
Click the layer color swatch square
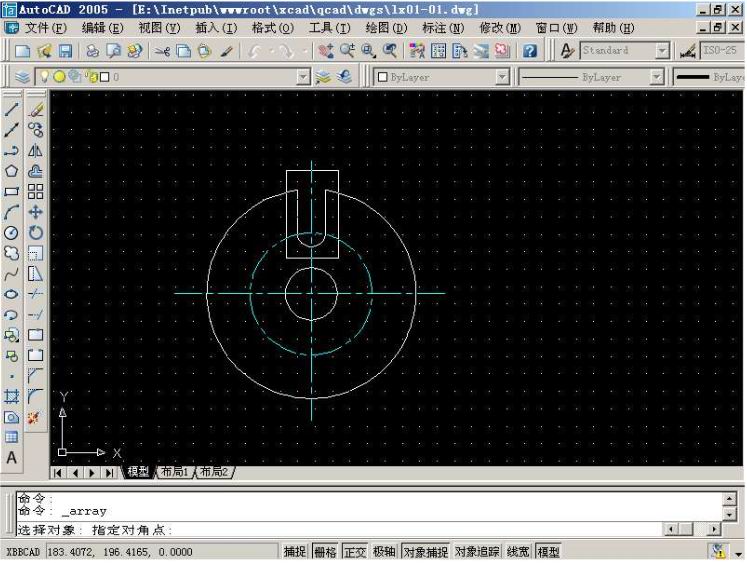pyautogui.click(x=104, y=77)
